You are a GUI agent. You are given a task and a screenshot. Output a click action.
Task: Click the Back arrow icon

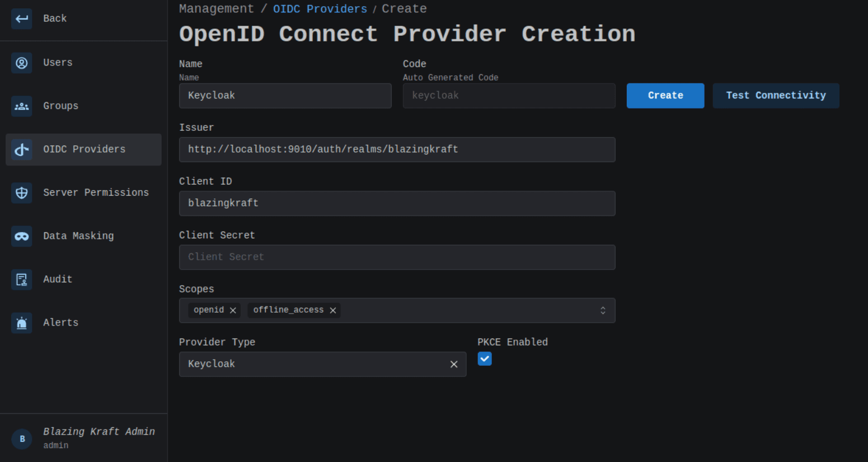[22, 18]
